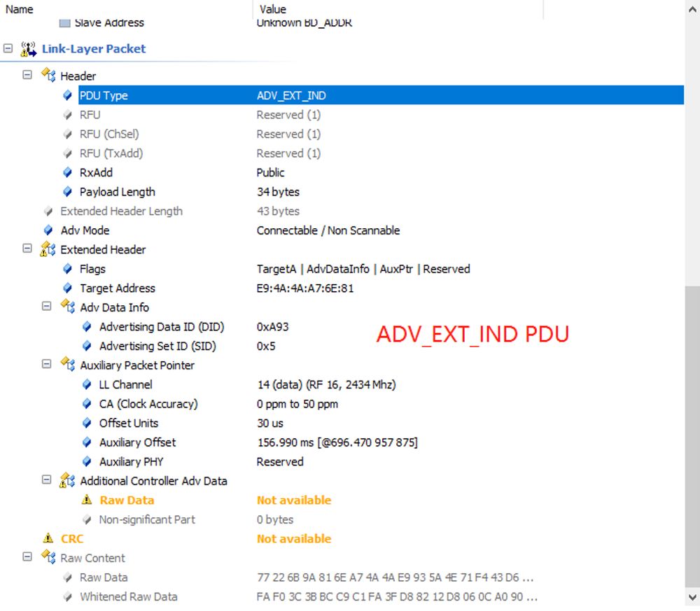
Task: Click the Link-Layer Packet antenna icon
Action: pos(29,49)
